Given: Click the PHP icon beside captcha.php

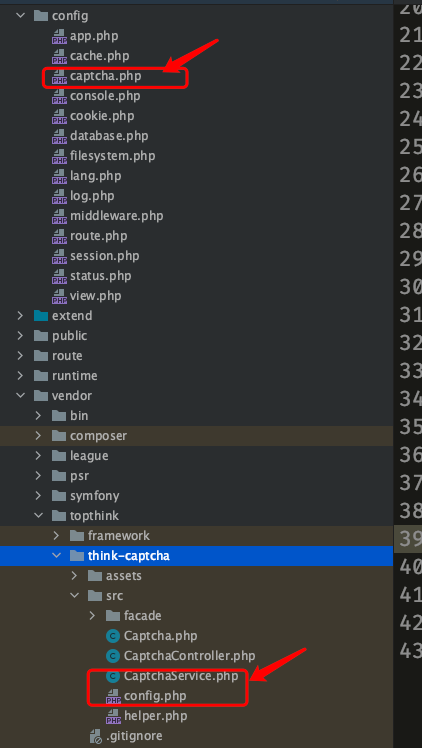Looking at the screenshot, I should [59, 76].
